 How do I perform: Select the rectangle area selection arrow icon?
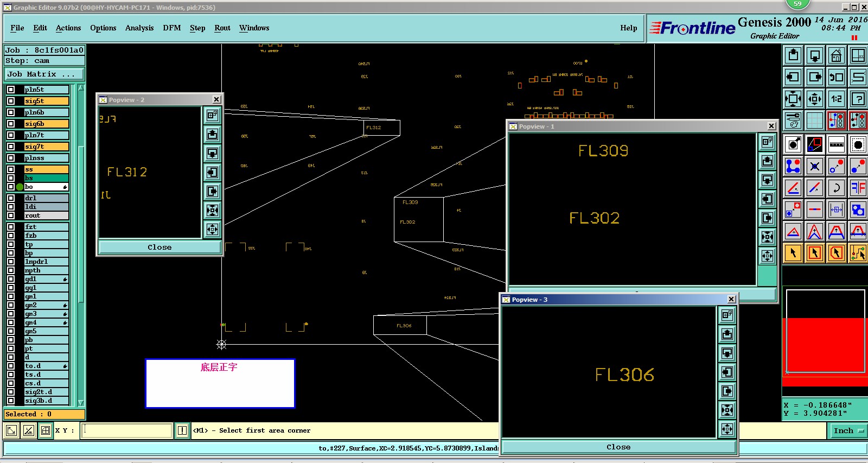(815, 253)
